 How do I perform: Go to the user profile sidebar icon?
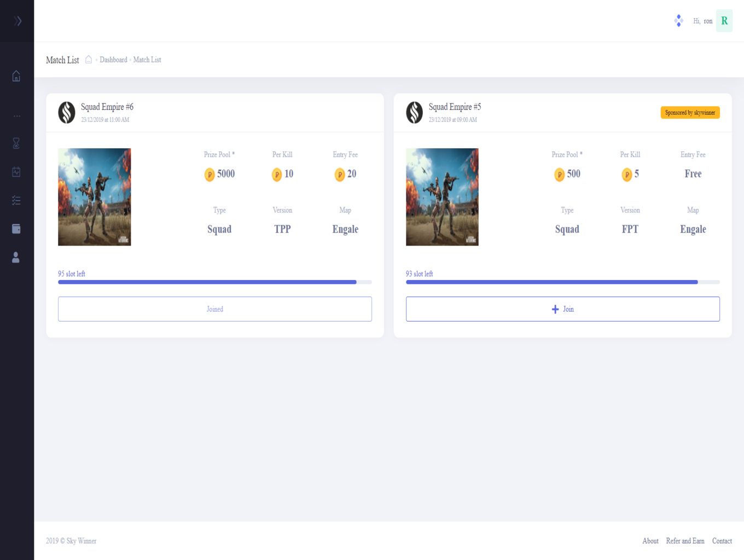[16, 258]
